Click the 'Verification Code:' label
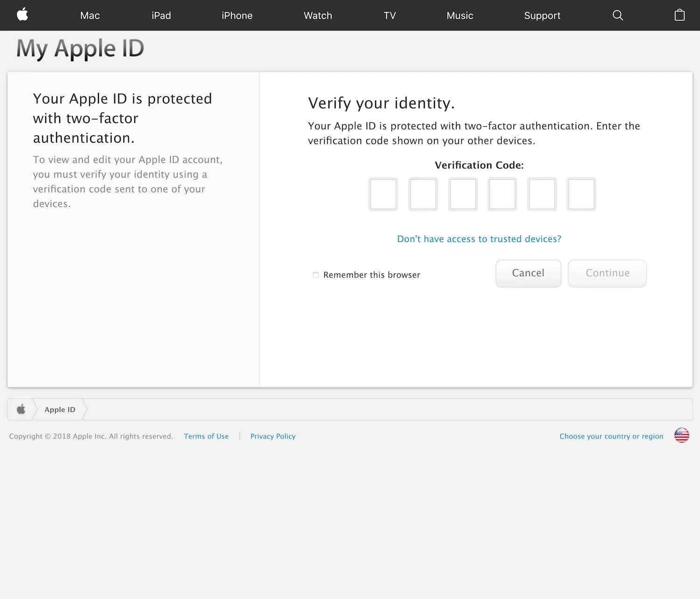This screenshot has height=599, width=700. (479, 165)
